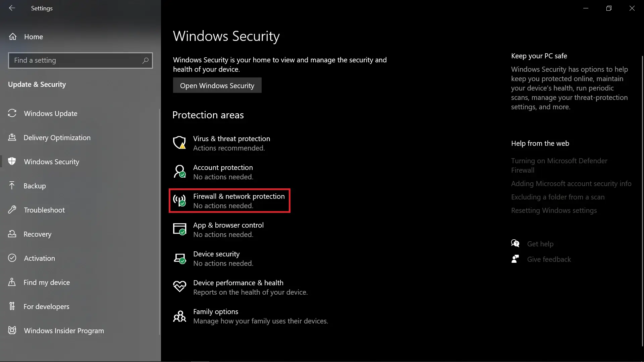The width and height of the screenshot is (644, 362).
Task: Select Windows Update in sidebar
Action: (50, 113)
